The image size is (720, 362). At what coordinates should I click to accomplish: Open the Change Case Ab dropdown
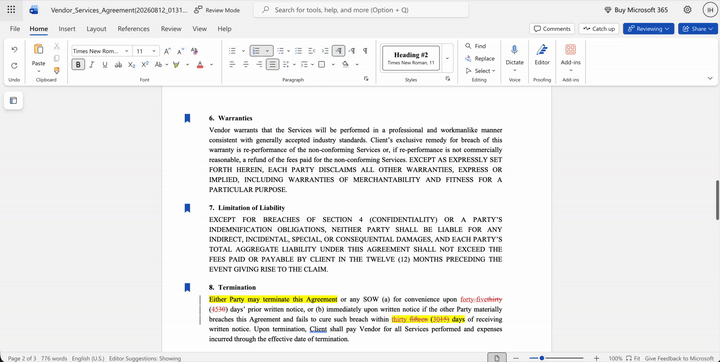161,65
